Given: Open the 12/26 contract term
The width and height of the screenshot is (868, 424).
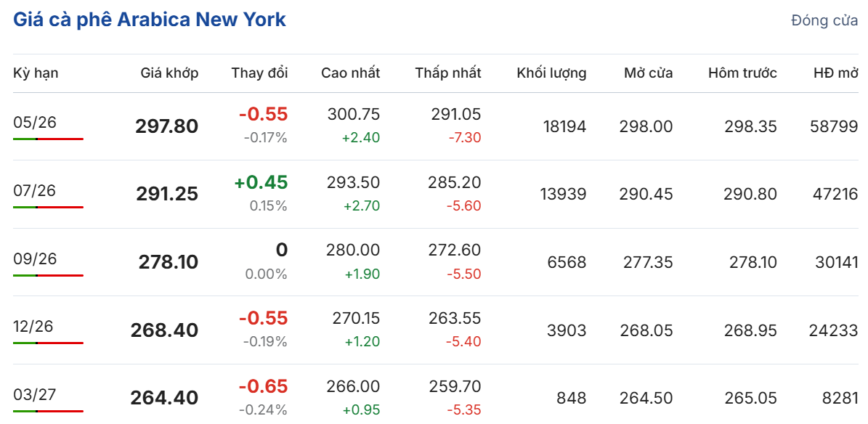Looking at the screenshot, I should pos(34,327).
